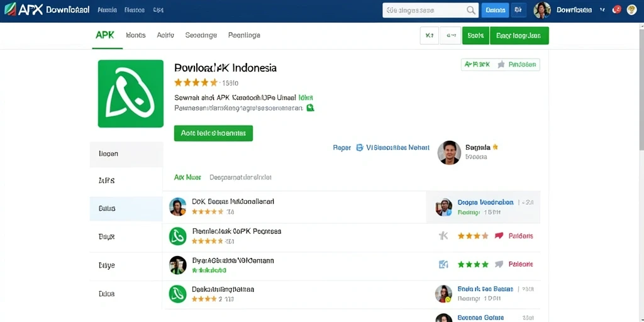
Task: Click the green 'Aote ledoe hoennias' download button
Action: click(214, 133)
